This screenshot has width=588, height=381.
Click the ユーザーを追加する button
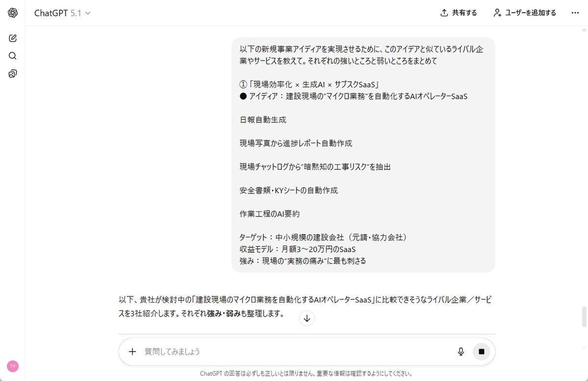pos(525,13)
